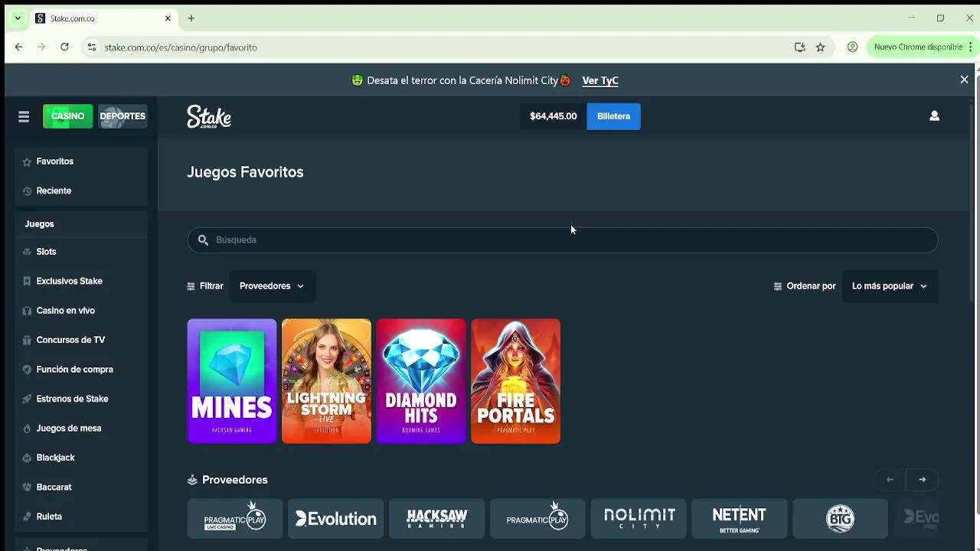Screen dimensions: 980x551
Task: Click the Búsqueda search field
Action: pos(563,240)
